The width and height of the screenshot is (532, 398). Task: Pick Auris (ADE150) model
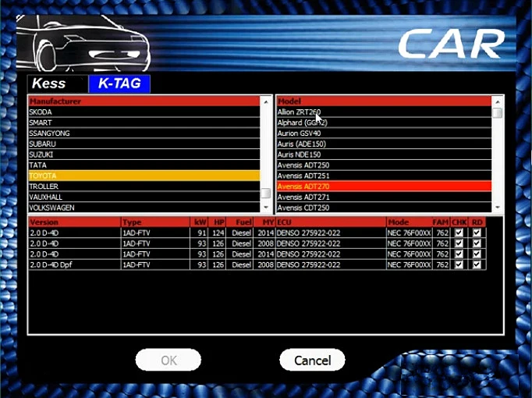click(x=384, y=144)
